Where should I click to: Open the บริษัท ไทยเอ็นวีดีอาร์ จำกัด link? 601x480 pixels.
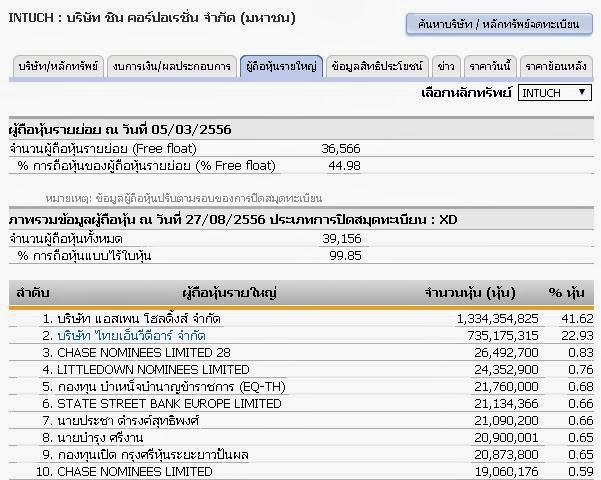point(131,336)
